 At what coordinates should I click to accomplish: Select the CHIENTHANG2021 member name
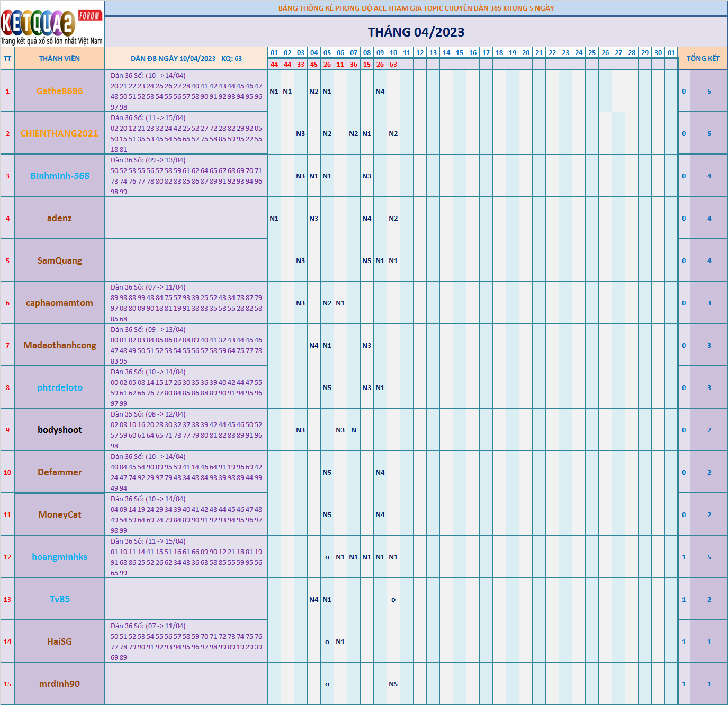(59, 133)
